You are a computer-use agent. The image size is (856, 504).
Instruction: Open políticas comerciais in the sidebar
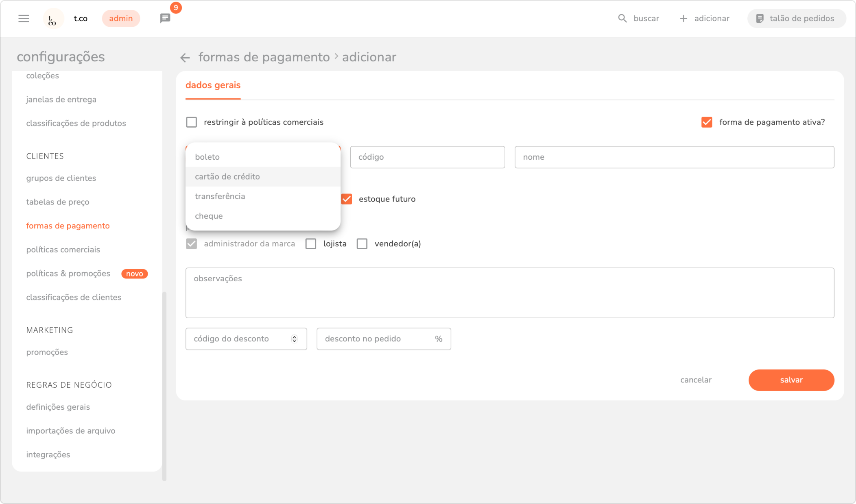(63, 250)
